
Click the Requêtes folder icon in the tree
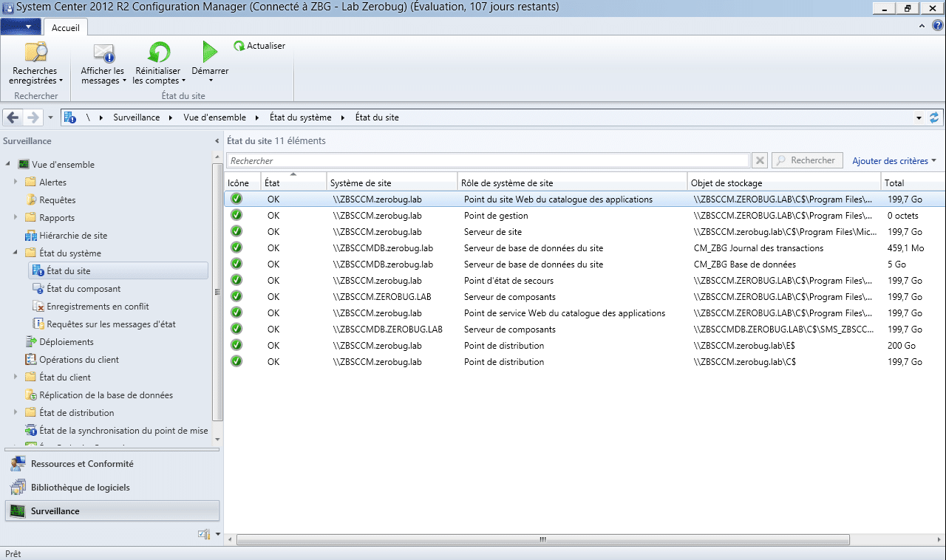(x=31, y=200)
